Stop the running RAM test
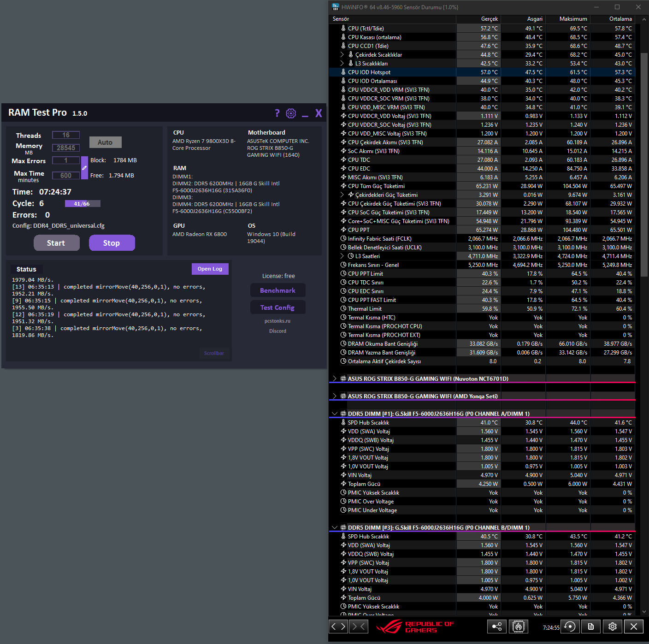Screen dimensions: 649x644 pyautogui.click(x=112, y=243)
